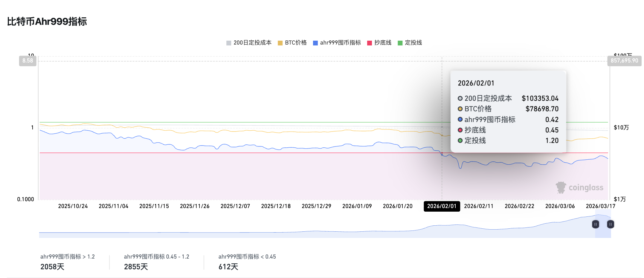The height and width of the screenshot is (278, 644).
Task: Click the gray 200日定投成本 dot in the tooltip
Action: coord(460,98)
